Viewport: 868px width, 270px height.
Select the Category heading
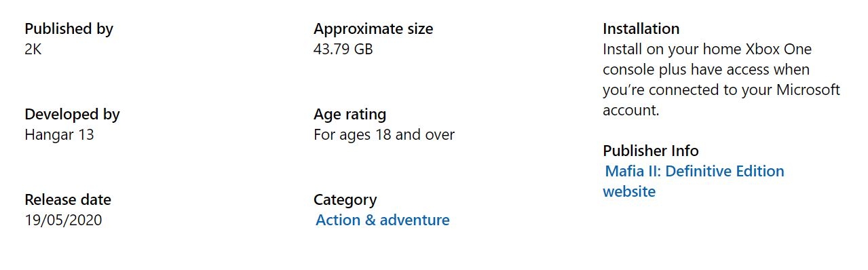(x=345, y=199)
